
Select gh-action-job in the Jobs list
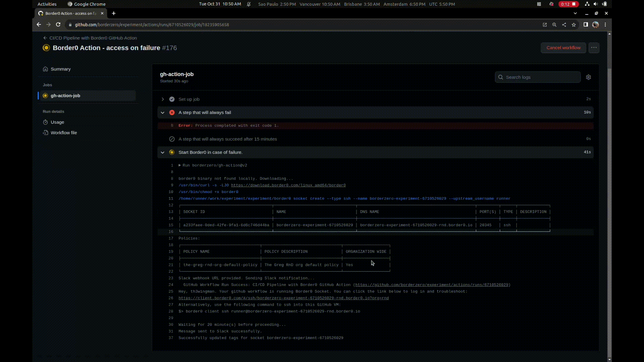pos(65,96)
